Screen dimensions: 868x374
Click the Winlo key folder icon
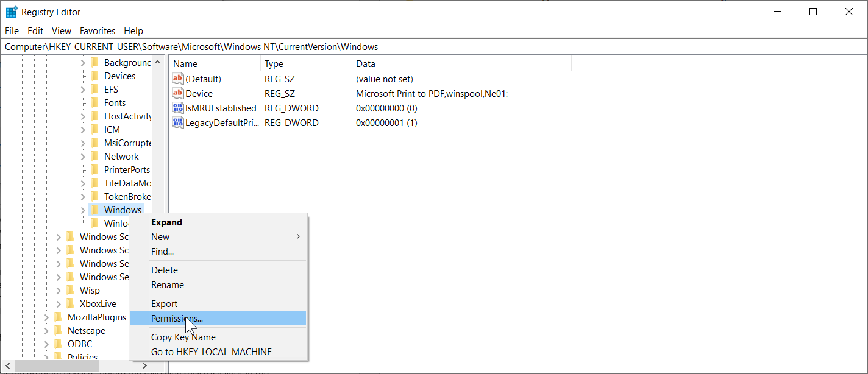click(94, 224)
